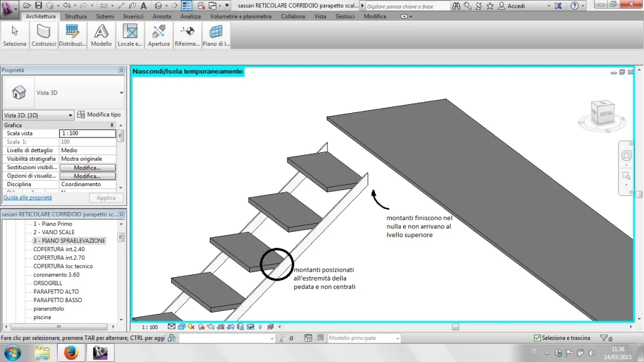Switch to the Struttura ribbon tab
Image resolution: width=644 pixels, height=362 pixels.
click(76, 16)
